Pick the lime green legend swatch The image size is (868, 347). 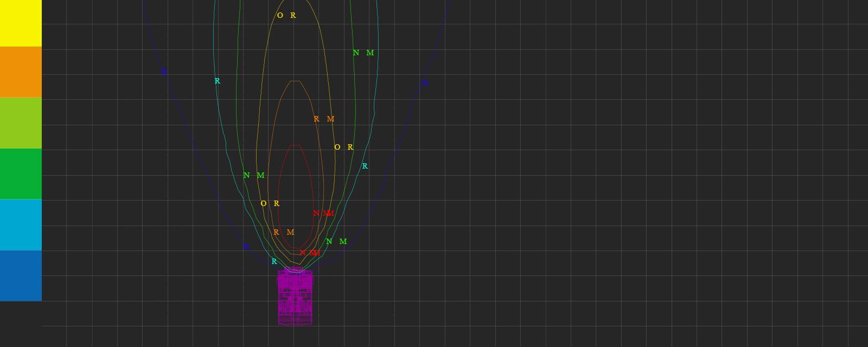[x=21, y=123]
